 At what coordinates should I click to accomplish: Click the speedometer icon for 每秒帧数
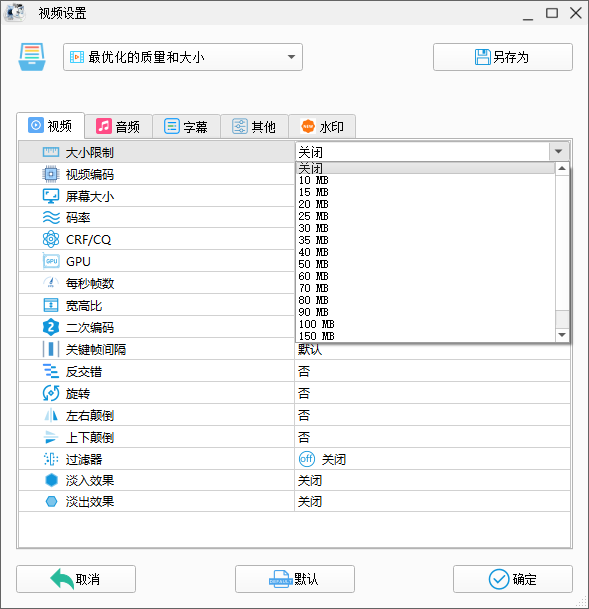pos(51,283)
